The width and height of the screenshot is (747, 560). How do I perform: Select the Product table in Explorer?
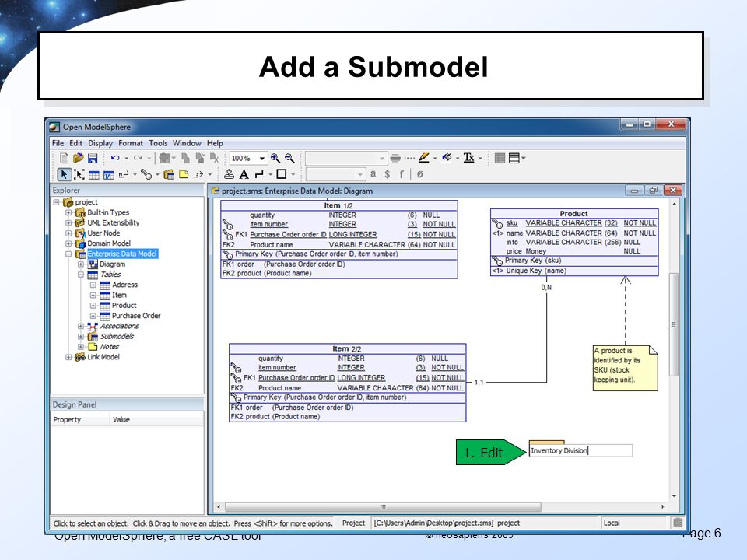coord(124,305)
